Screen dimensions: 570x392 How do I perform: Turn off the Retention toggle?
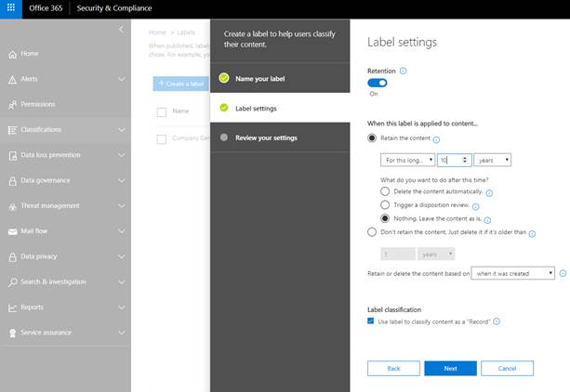[x=378, y=83]
